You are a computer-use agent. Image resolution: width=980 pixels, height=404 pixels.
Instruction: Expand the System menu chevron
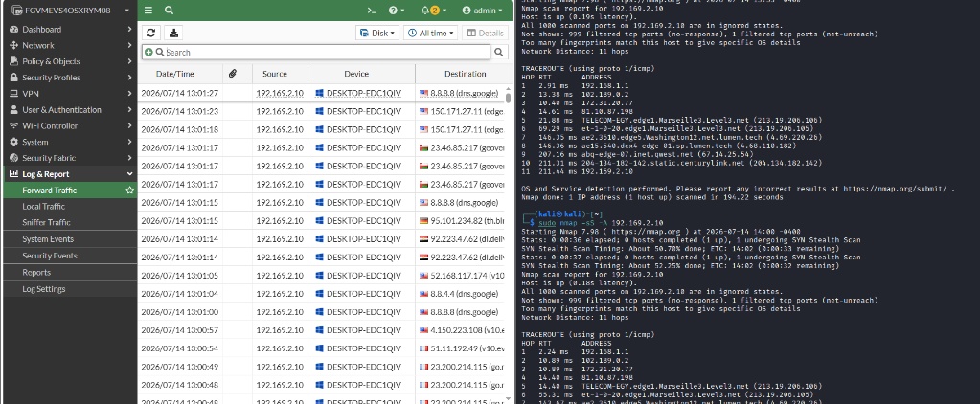click(x=129, y=142)
